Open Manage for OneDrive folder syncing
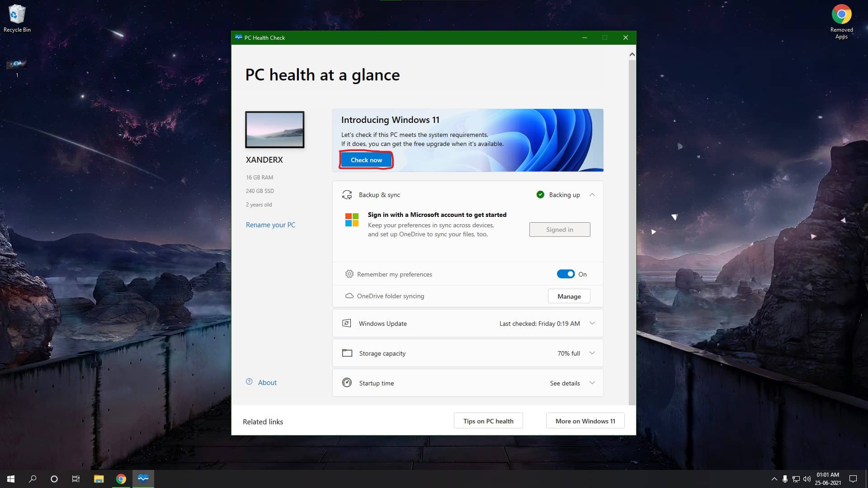The height and width of the screenshot is (488, 868). (x=569, y=296)
